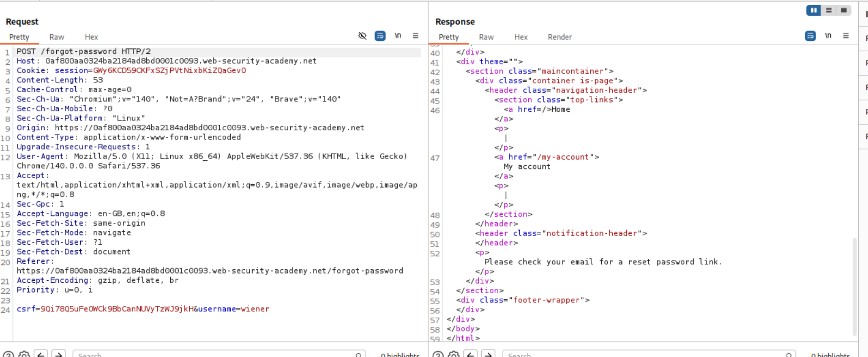Go to next match in Request search
This screenshot has height=357, width=868.
click(x=58, y=354)
